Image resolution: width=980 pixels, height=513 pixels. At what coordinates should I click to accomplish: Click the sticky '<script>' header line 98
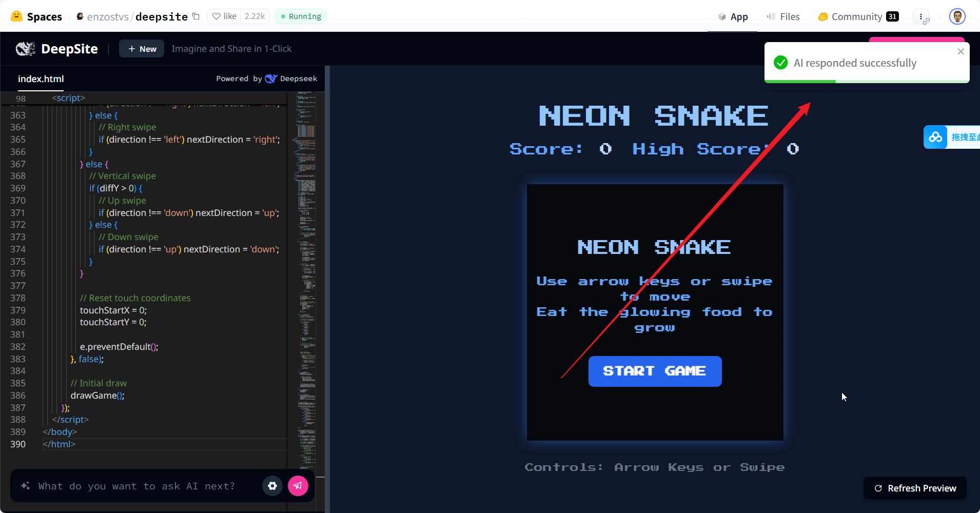[x=68, y=98]
